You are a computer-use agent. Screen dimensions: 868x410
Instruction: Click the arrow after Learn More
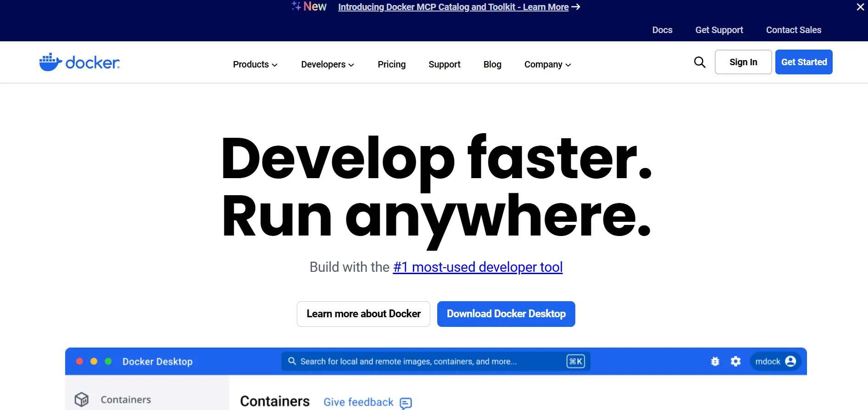(x=576, y=7)
